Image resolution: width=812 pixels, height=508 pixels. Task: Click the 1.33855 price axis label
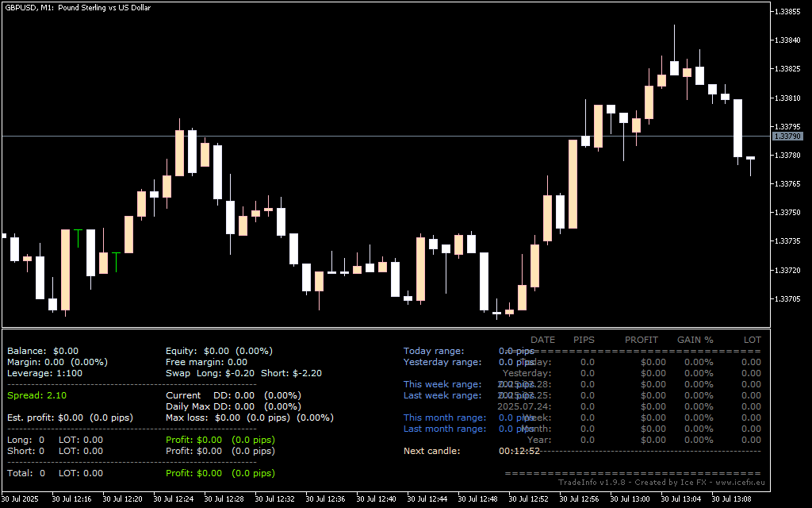click(787, 12)
